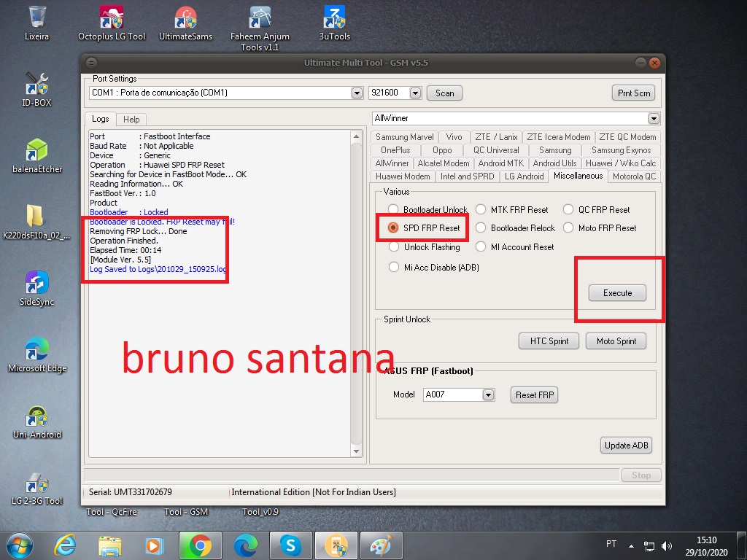747x560 pixels.
Task: Click the PT language indicator
Action: pos(611,544)
